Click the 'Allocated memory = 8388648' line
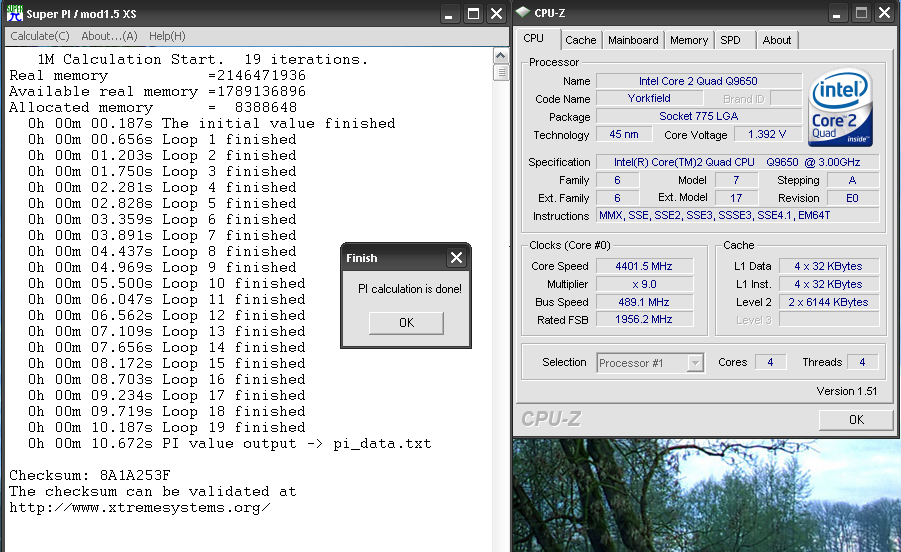 [x=153, y=107]
